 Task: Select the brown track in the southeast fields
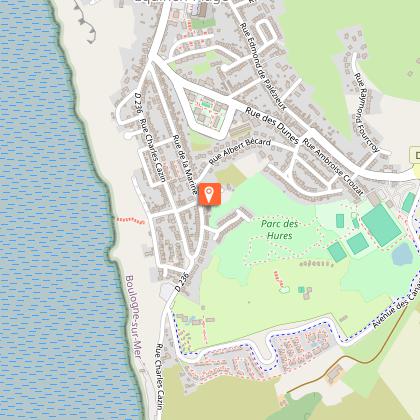(x=347, y=357)
